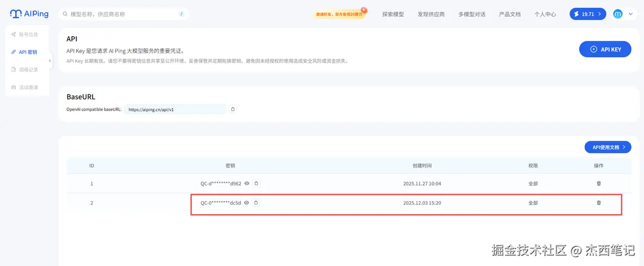This screenshot has width=644, height=266.
Task: Click the creation time 2025.12.03 15:20
Action: tap(422, 203)
